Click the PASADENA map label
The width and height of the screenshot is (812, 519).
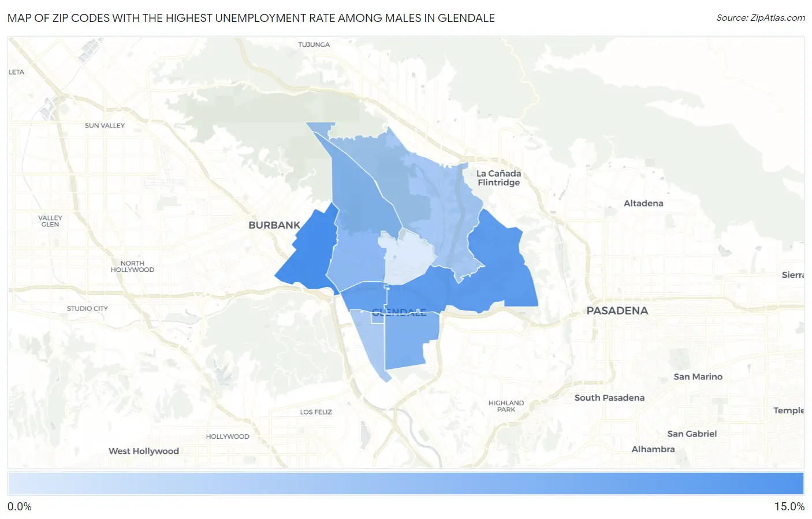click(617, 311)
